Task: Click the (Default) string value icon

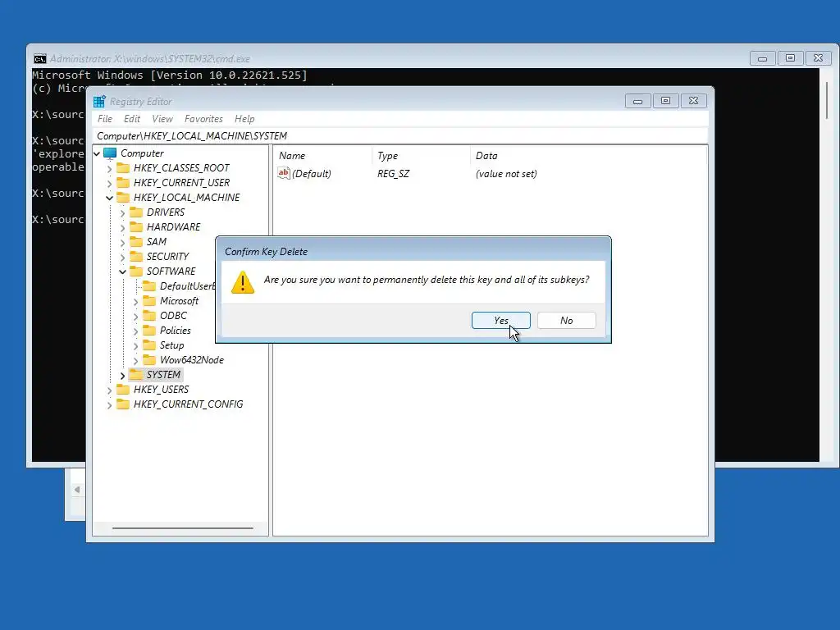Action: tap(283, 173)
